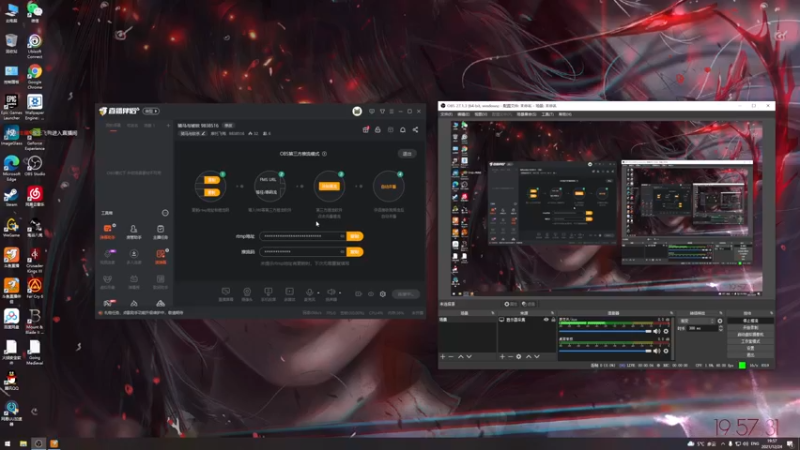Click the microphone icon in streaming app bottom toolbar
The width and height of the screenshot is (800, 450).
coord(309,292)
